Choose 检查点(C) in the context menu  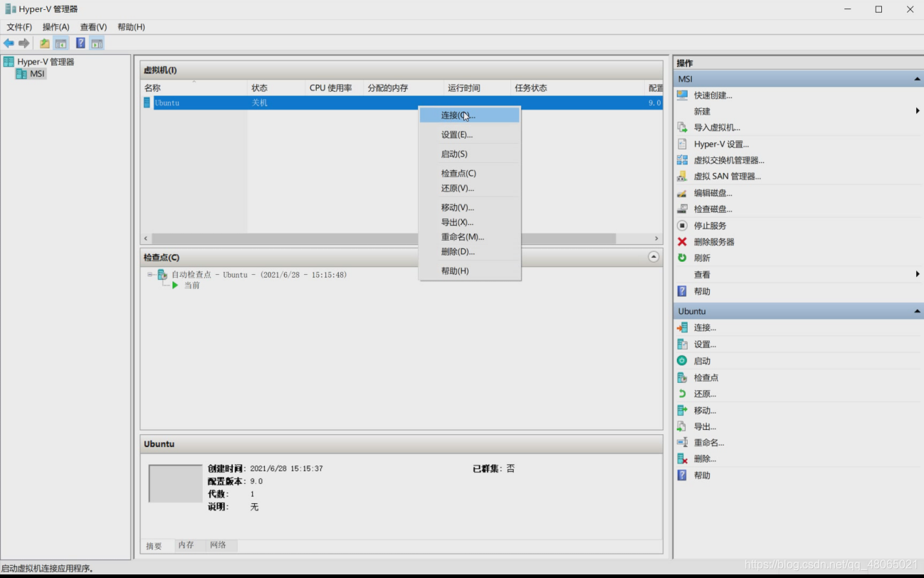[469, 173]
